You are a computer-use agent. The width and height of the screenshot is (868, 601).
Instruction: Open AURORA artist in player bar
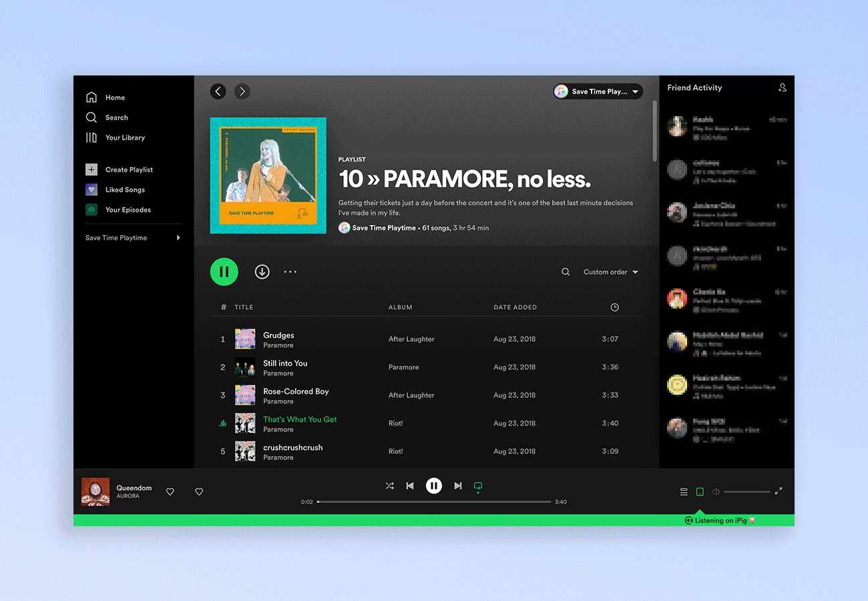coord(128,496)
